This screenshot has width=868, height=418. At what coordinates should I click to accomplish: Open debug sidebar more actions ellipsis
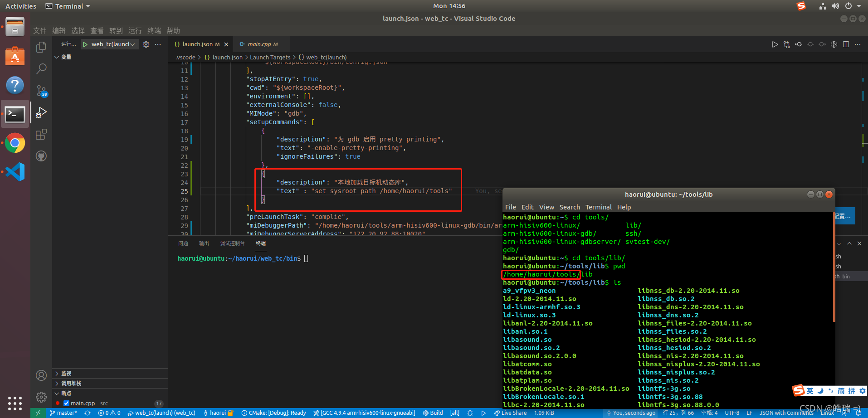point(158,44)
